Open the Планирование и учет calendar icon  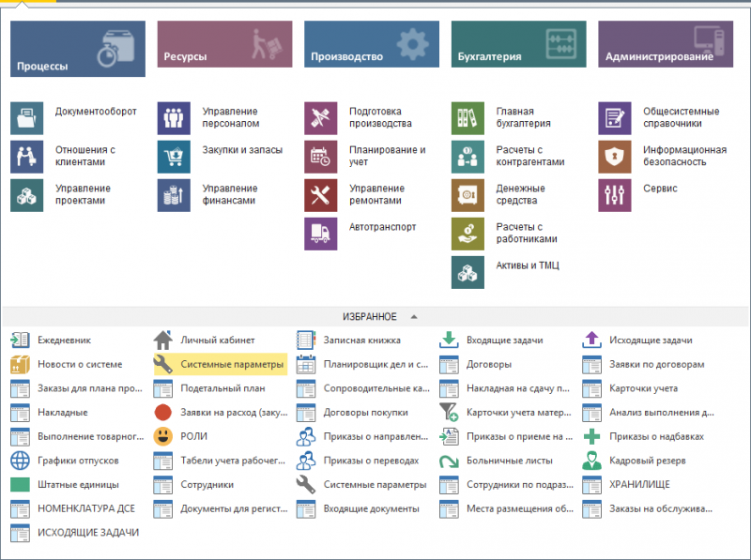tap(321, 157)
